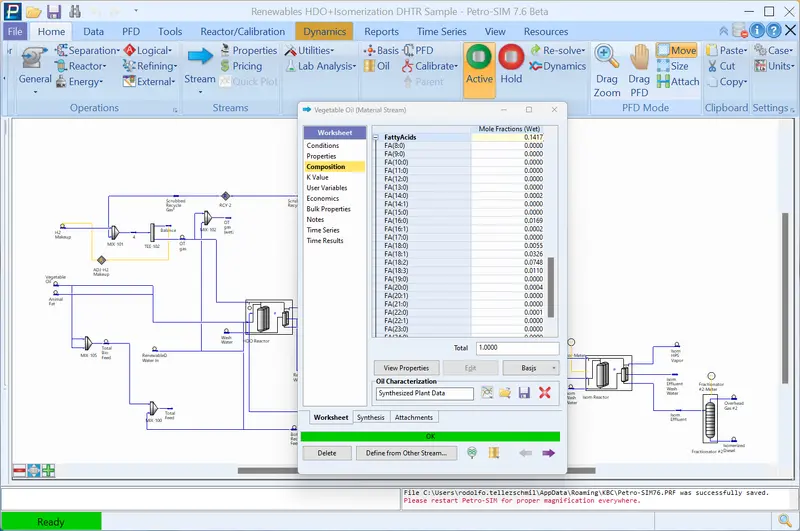This screenshot has width=800, height=531.
Task: Save oil characterization with floppy icon
Action: (x=524, y=393)
